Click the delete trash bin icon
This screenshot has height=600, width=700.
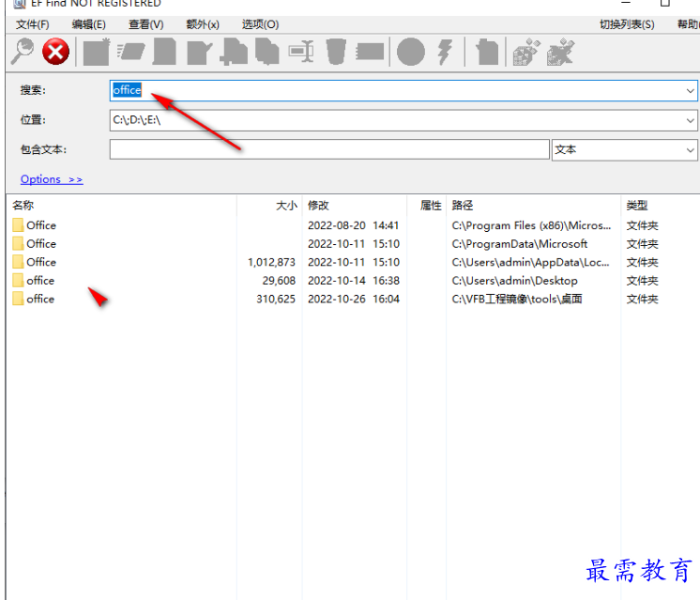[x=336, y=52]
